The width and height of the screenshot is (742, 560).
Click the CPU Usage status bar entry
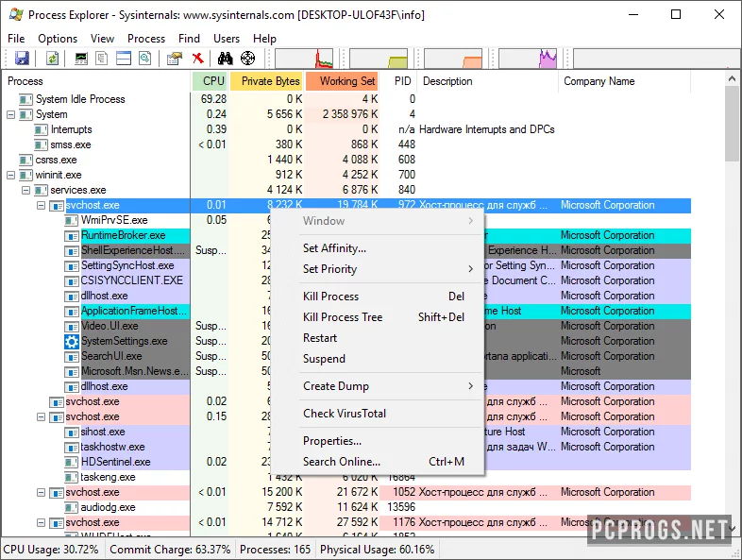click(x=52, y=550)
